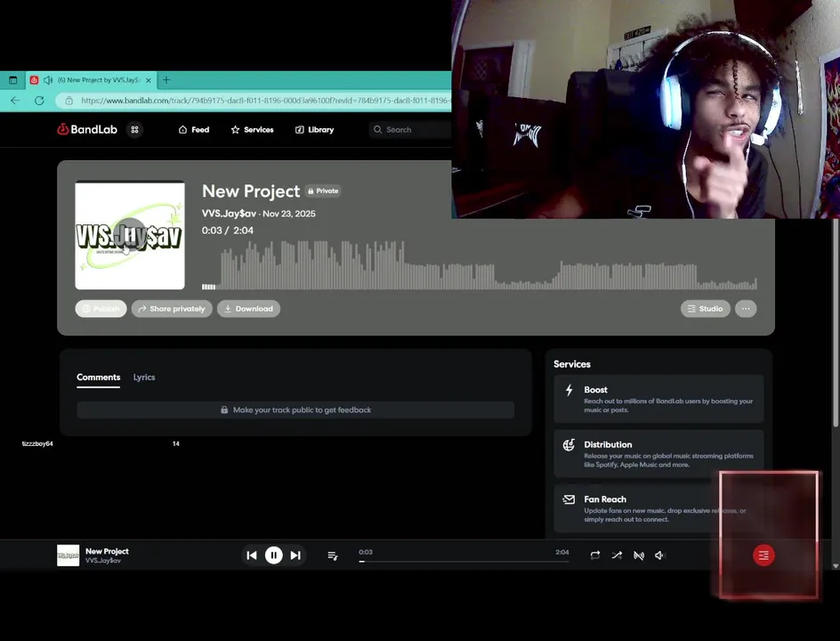840x641 pixels.
Task: Skip to next track
Action: [295, 556]
